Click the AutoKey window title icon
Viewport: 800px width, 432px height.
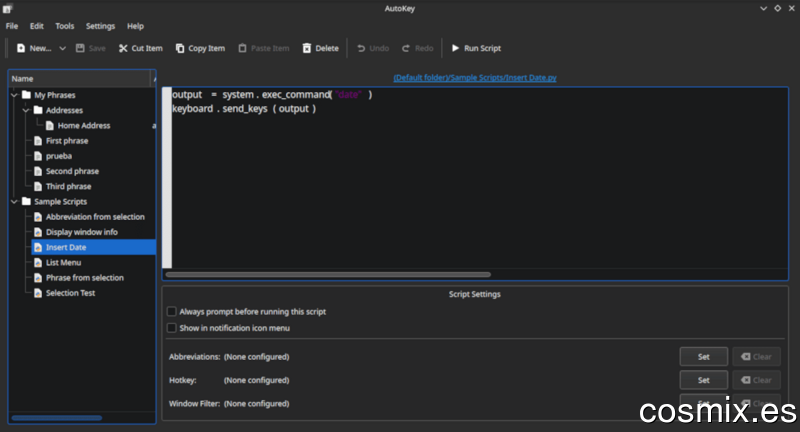(7, 9)
